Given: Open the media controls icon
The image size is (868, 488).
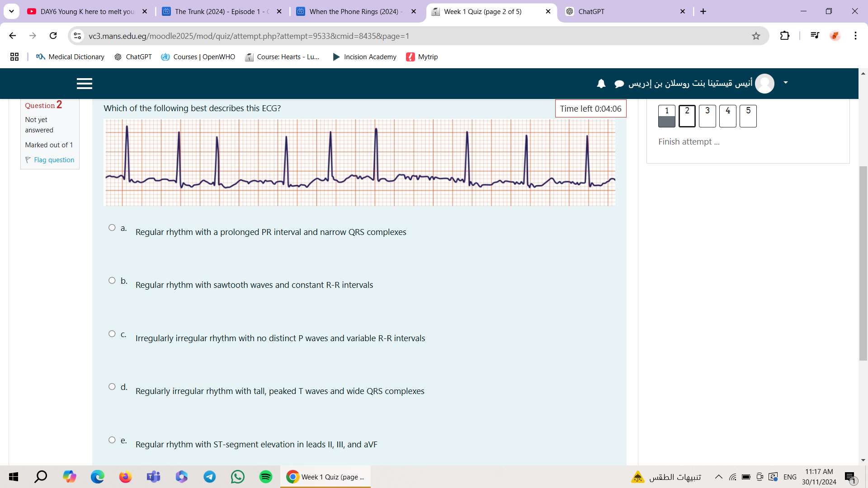Looking at the screenshot, I should coord(815,36).
